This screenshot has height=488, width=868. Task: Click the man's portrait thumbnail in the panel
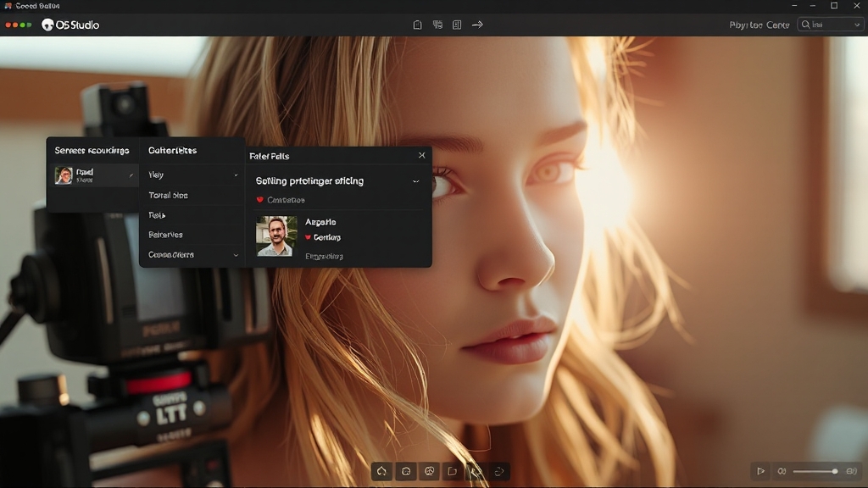[276, 236]
